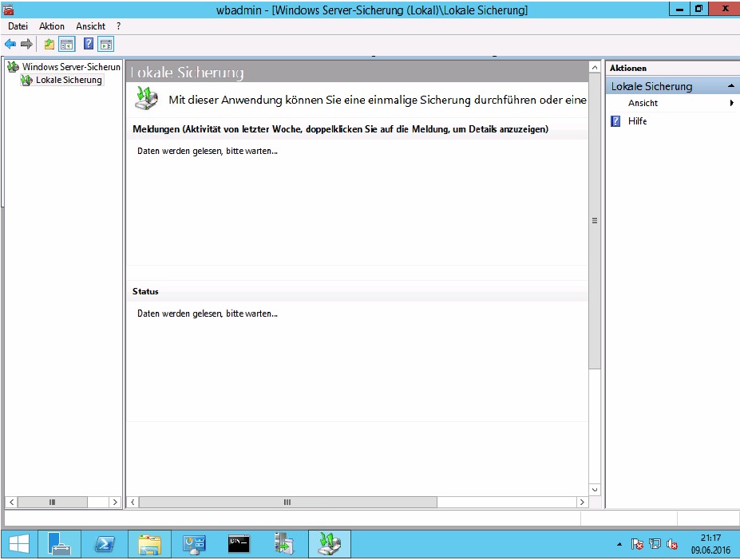Click vertical scrollbar down arrow
740x560 pixels.
pyautogui.click(x=595, y=490)
